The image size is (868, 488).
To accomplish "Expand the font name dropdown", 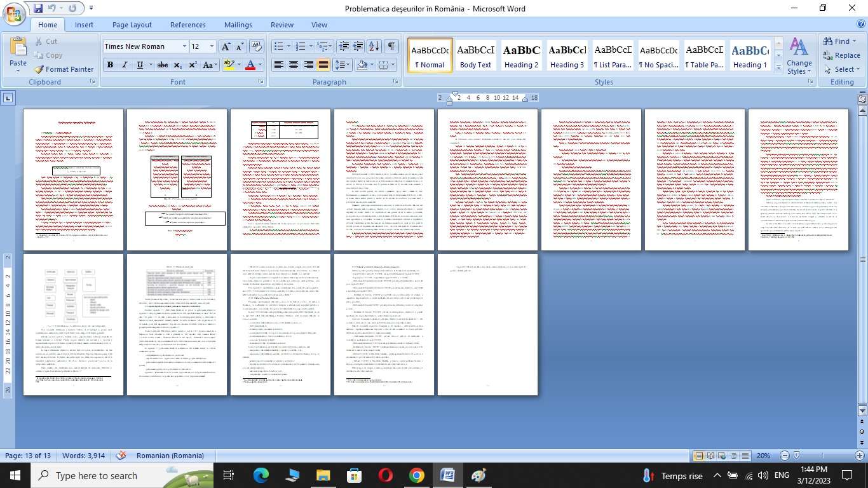I will tap(184, 46).
